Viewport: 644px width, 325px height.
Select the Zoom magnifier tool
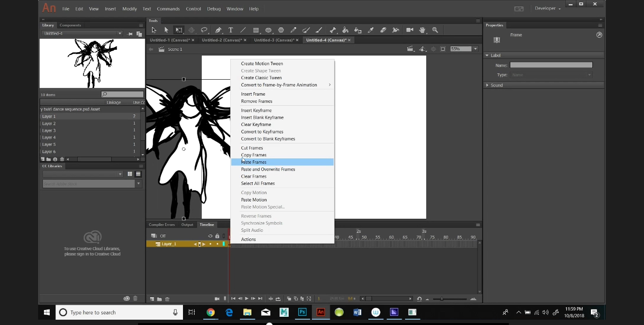coord(435,30)
